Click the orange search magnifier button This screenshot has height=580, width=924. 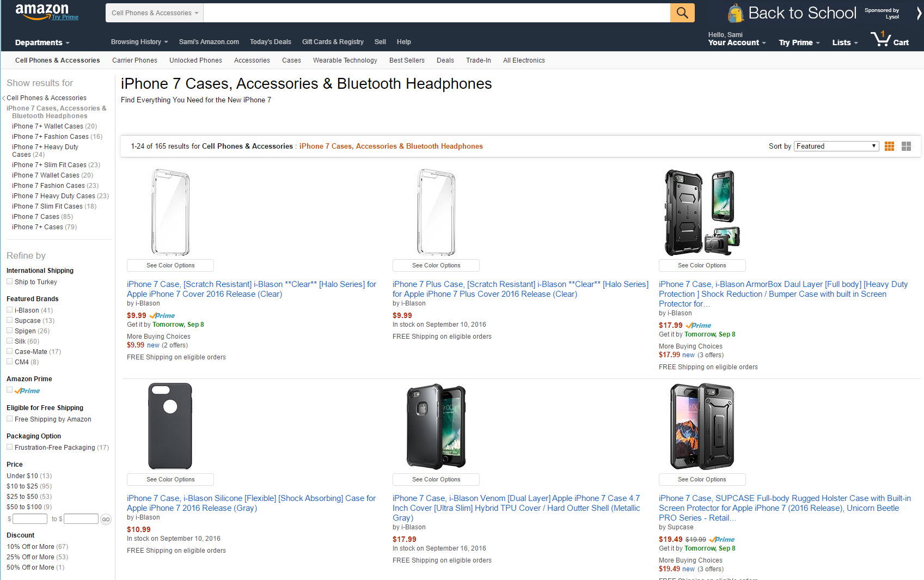click(x=682, y=13)
